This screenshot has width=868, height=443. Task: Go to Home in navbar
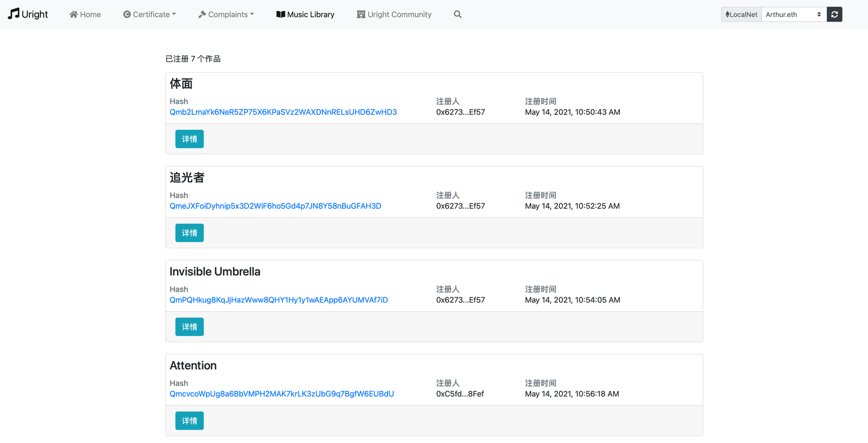pos(85,15)
